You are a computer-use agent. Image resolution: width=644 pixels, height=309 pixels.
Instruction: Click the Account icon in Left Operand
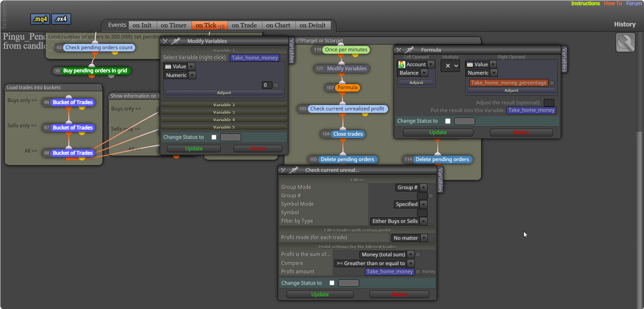pyautogui.click(x=402, y=65)
